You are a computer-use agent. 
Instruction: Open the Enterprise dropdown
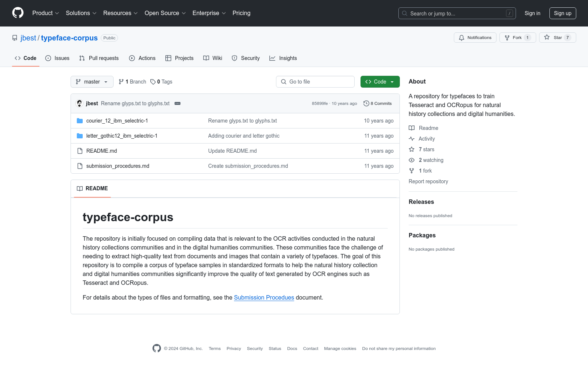[x=209, y=13]
